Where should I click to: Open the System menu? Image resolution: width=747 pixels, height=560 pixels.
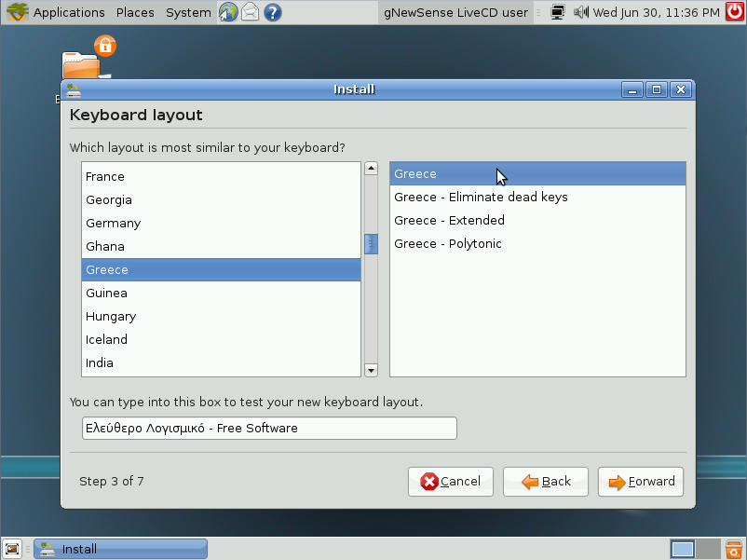[188, 12]
